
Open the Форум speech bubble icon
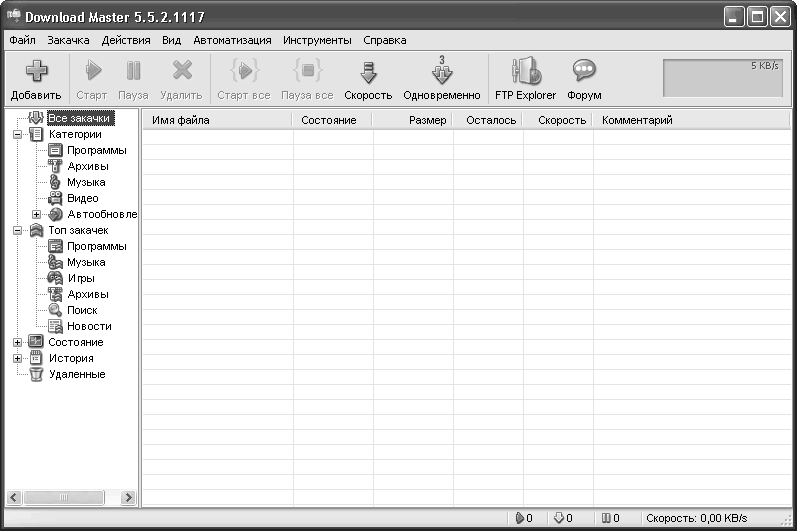tap(584, 71)
